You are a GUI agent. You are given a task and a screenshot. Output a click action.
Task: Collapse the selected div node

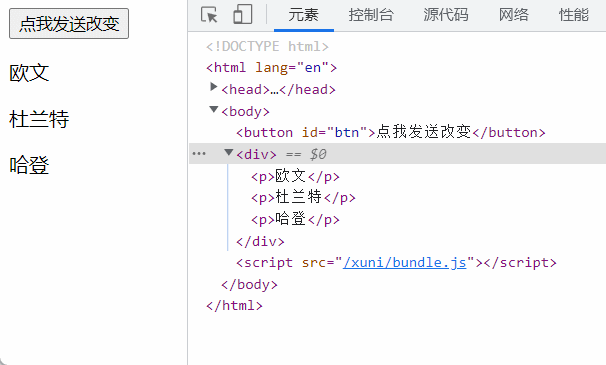tap(229, 152)
